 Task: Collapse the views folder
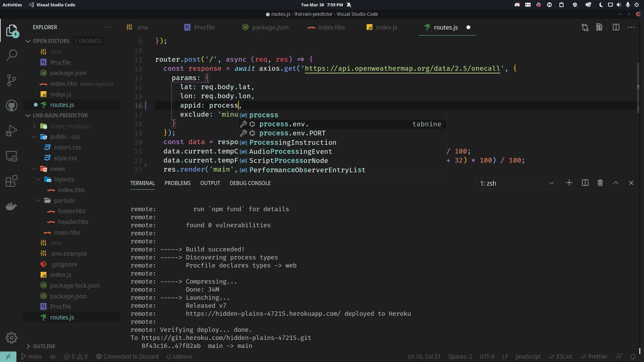(x=35, y=169)
